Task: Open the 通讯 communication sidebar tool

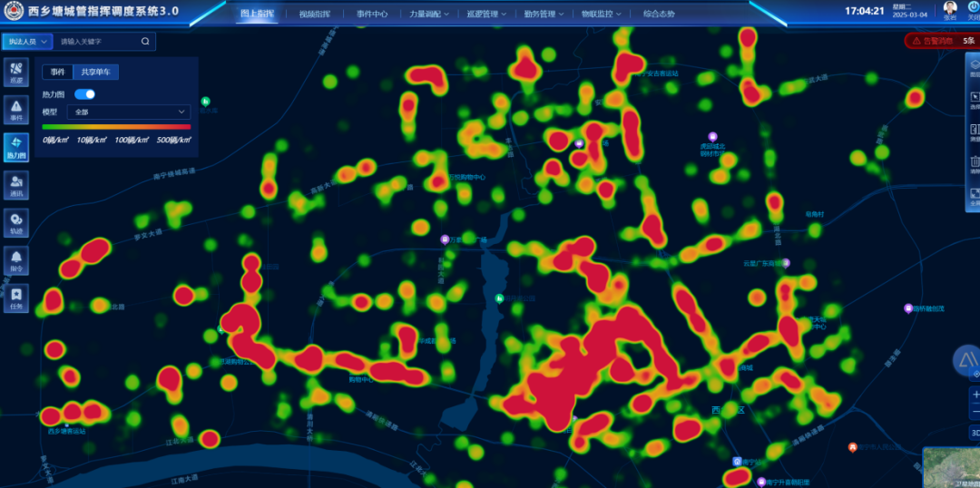Action: pos(15,184)
